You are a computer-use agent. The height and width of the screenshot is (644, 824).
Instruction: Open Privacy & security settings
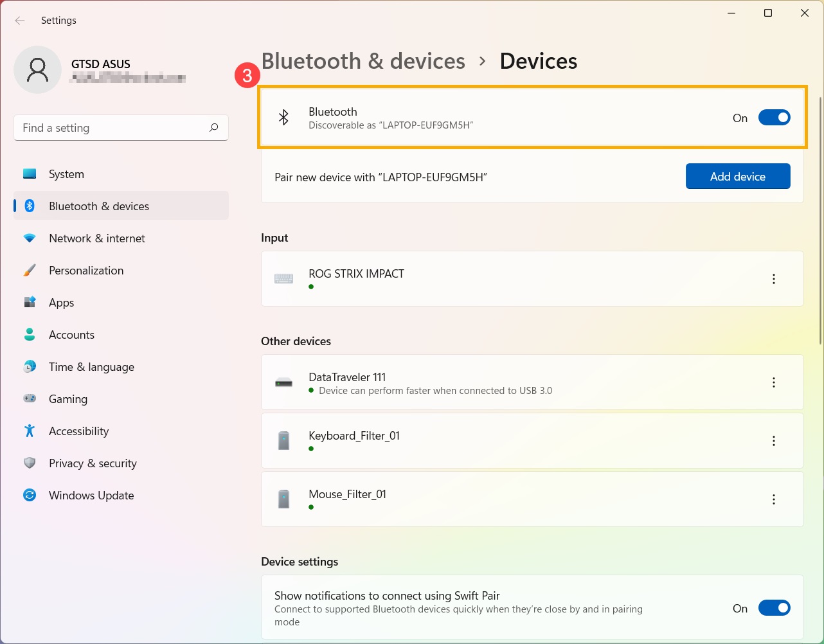coord(121,463)
